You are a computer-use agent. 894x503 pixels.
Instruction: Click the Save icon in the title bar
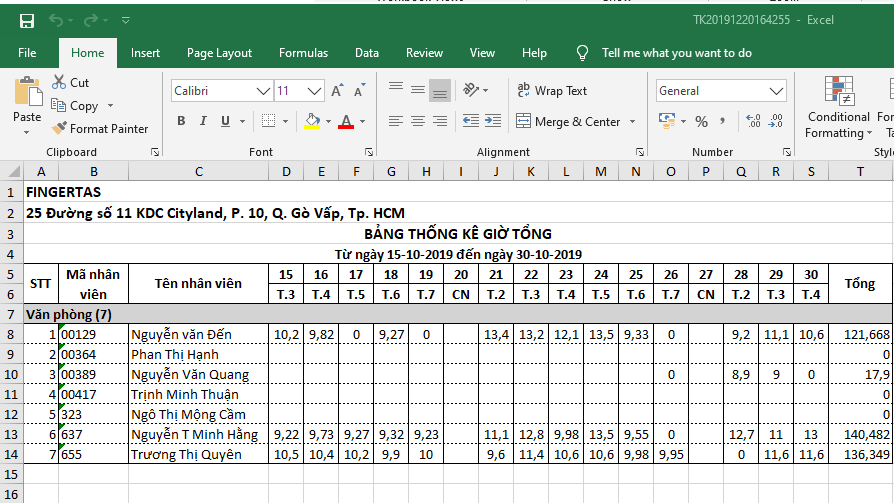pos(27,20)
